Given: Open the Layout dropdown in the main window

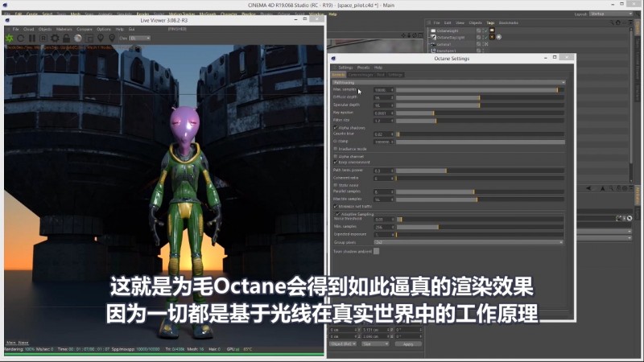Looking at the screenshot, I should click(x=611, y=14).
